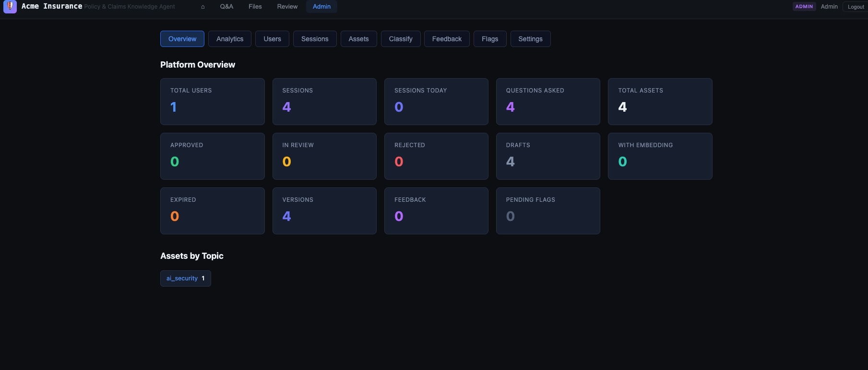Screen dimensions: 868x370
Task: Select the Admin navigation tab
Action: [321, 7]
